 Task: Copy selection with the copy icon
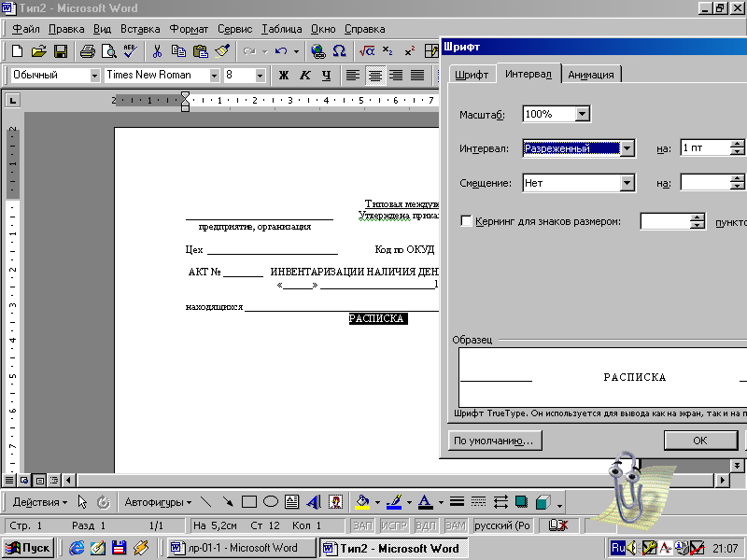tap(178, 51)
